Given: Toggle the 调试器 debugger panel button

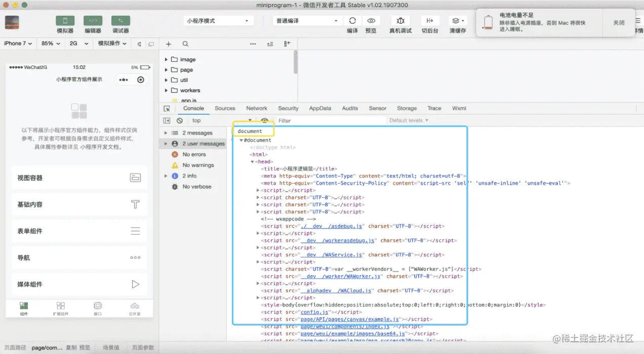Looking at the screenshot, I should point(120,21).
